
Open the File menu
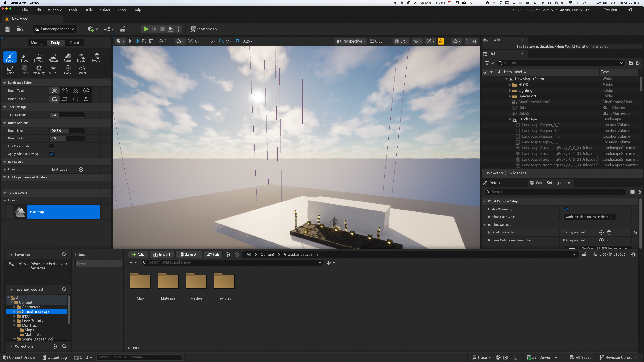[x=25, y=10]
